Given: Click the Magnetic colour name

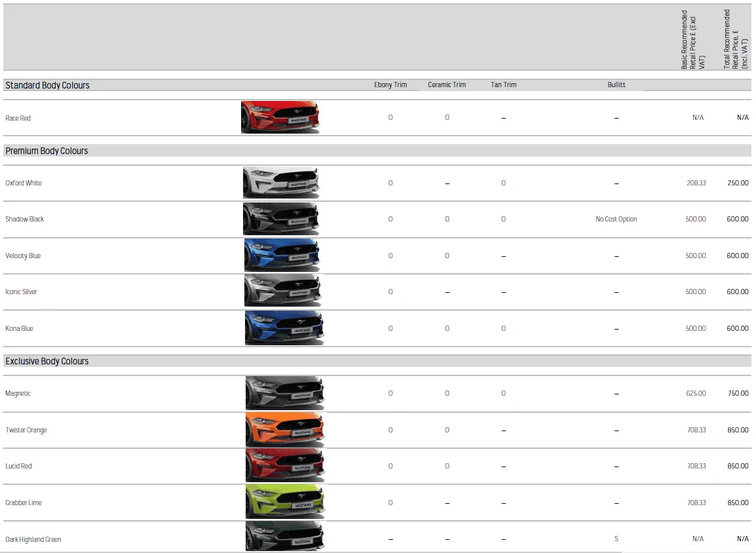Looking at the screenshot, I should tap(18, 393).
